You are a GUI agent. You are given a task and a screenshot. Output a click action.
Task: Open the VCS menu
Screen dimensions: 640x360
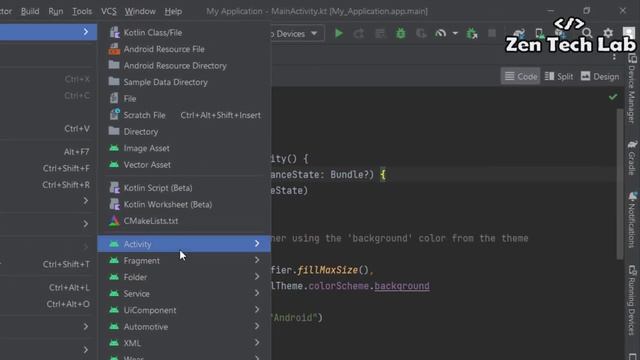tap(109, 11)
